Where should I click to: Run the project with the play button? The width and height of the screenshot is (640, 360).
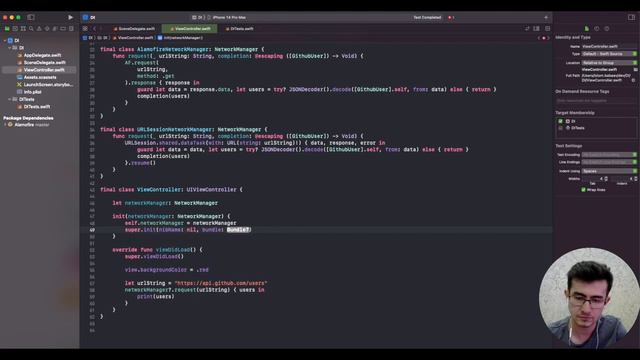70,17
